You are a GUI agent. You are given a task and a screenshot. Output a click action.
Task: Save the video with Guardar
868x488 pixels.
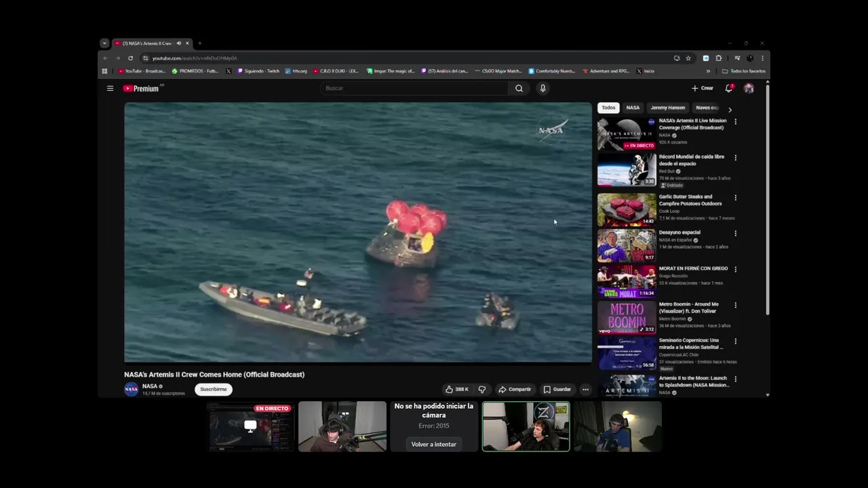(x=557, y=389)
